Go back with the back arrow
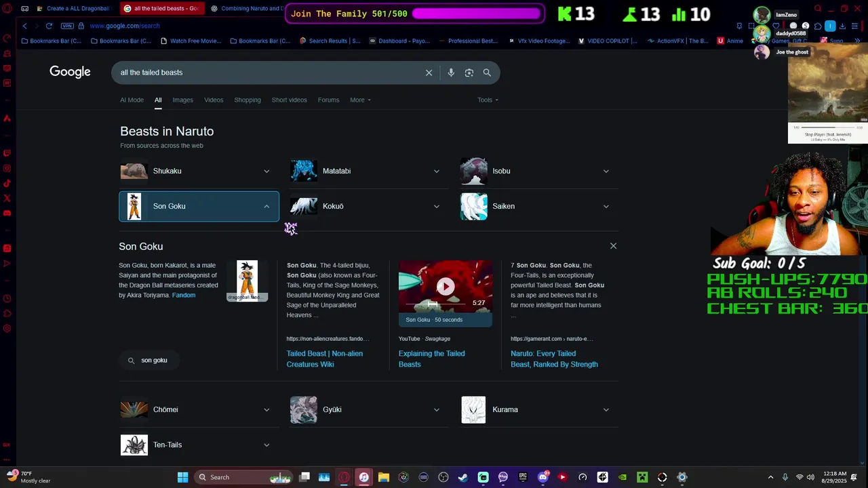This screenshot has width=868, height=488. [x=25, y=26]
